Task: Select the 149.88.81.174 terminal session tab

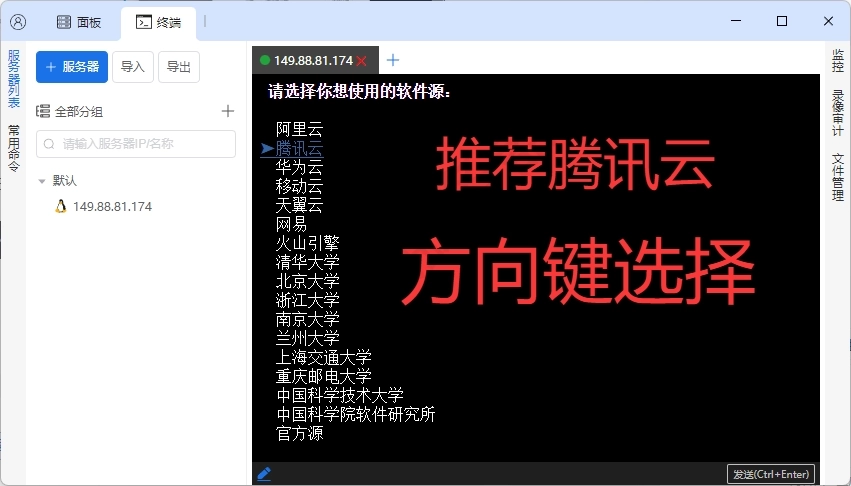Action: tap(313, 60)
